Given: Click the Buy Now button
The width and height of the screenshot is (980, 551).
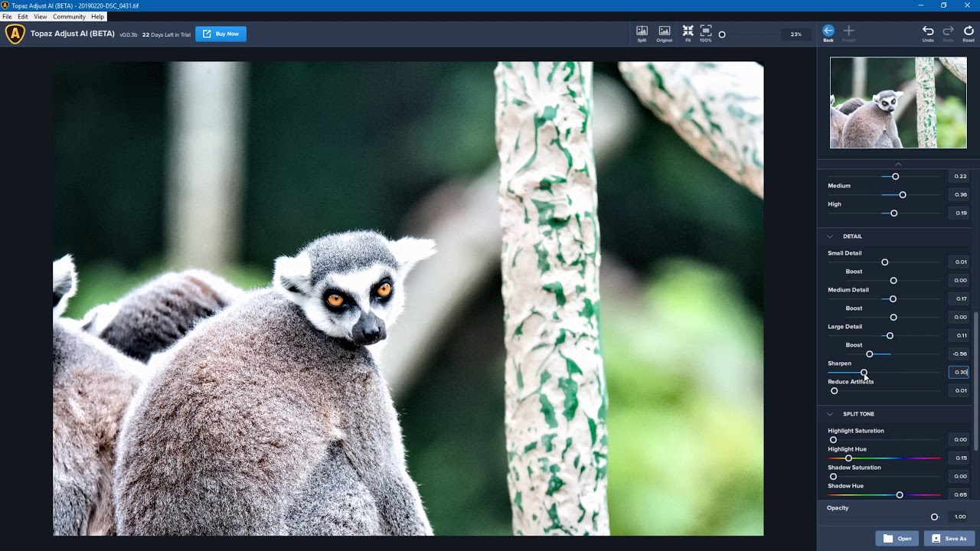Looking at the screenshot, I should [x=220, y=34].
